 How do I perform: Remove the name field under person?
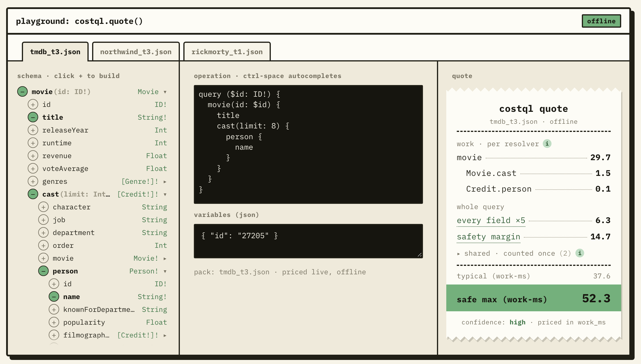[54, 297]
